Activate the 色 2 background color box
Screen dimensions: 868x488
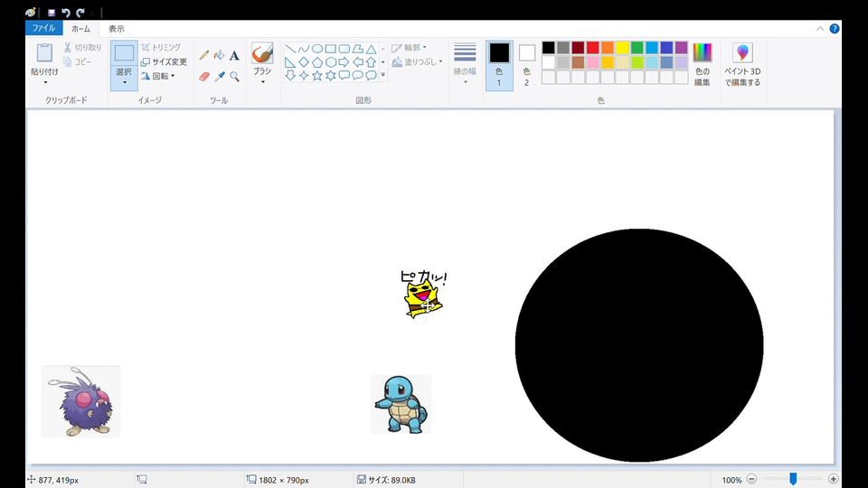(x=526, y=65)
